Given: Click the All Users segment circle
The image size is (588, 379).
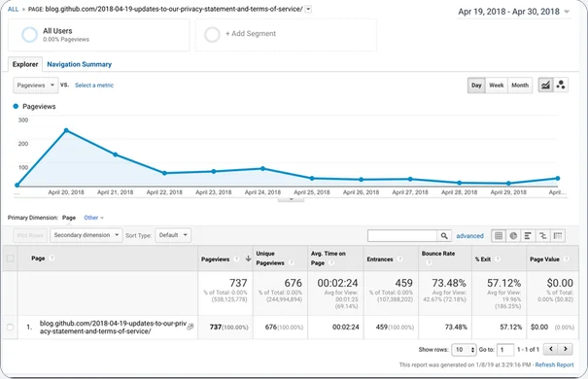Looking at the screenshot, I should pyautogui.click(x=29, y=34).
